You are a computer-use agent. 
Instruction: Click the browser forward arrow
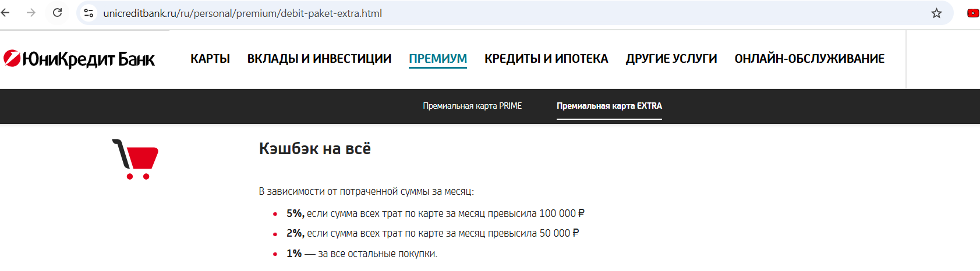point(31,13)
